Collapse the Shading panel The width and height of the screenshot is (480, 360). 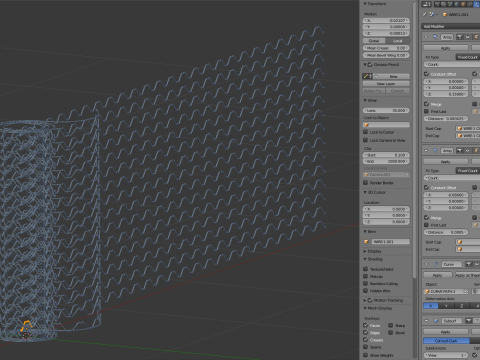coord(365,259)
